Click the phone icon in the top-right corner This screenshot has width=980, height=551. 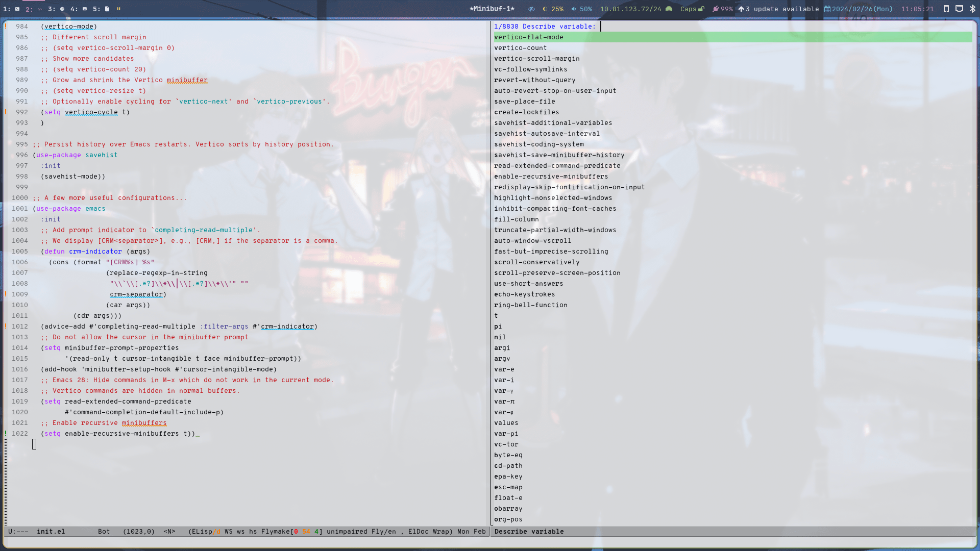[x=947, y=9]
